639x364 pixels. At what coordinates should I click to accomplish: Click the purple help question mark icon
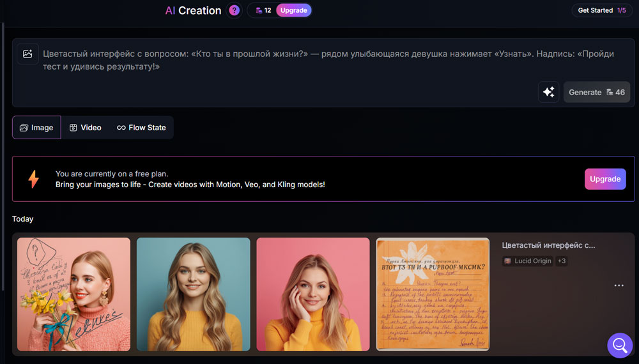235,10
